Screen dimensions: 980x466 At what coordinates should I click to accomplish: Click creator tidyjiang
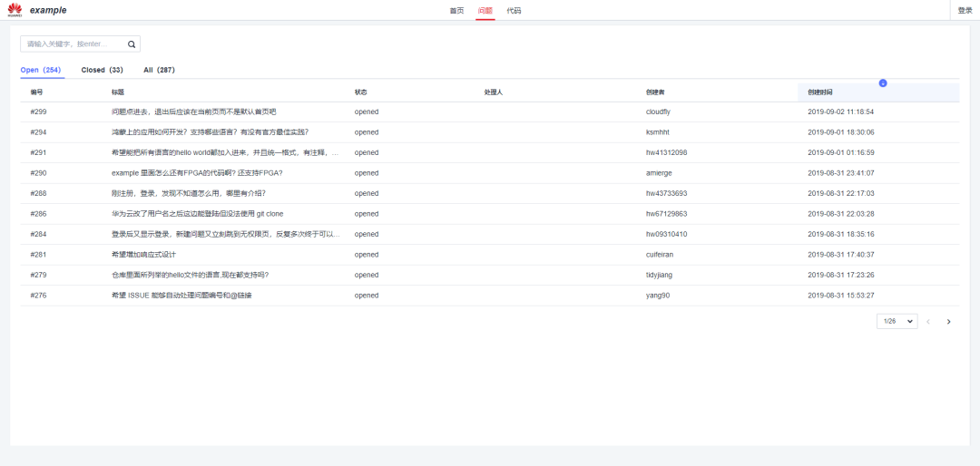coord(659,275)
